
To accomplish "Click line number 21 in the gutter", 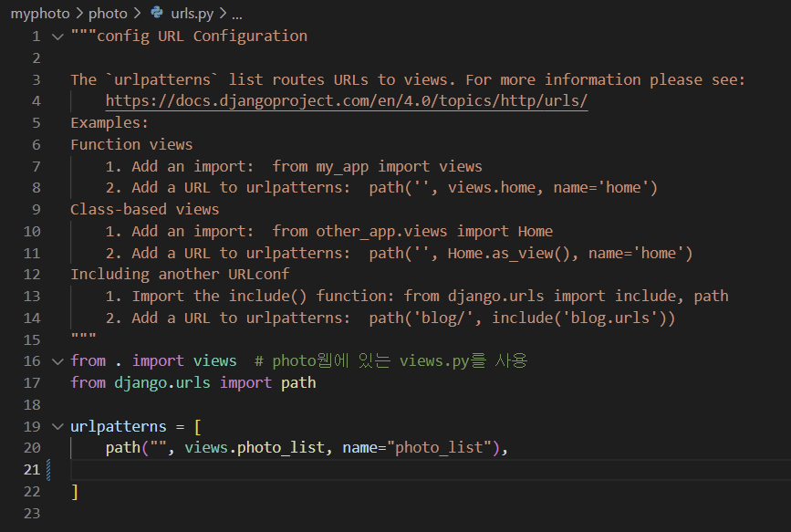I will (32, 469).
